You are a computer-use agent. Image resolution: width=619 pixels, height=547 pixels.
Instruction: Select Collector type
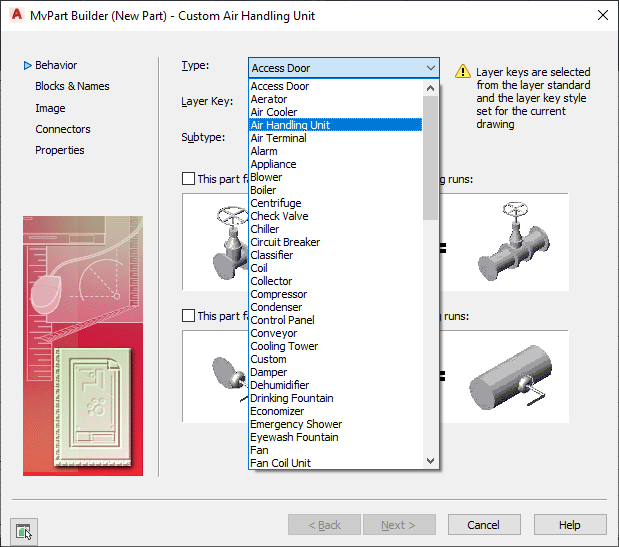click(x=336, y=281)
